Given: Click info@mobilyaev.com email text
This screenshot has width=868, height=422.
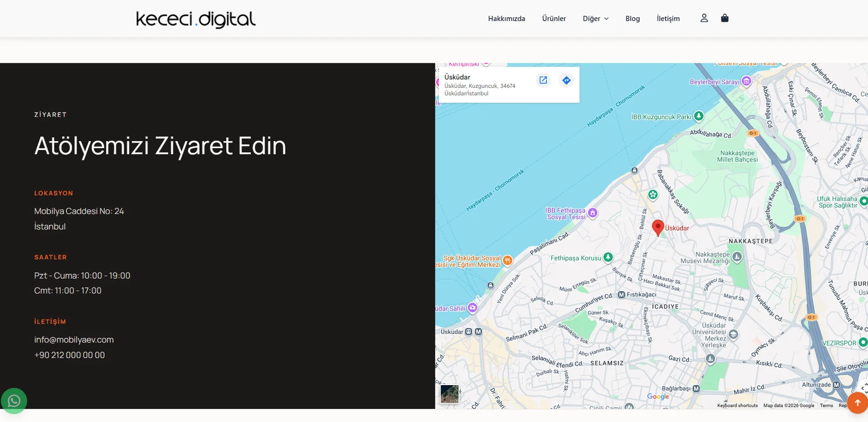Looking at the screenshot, I should 74,340.
